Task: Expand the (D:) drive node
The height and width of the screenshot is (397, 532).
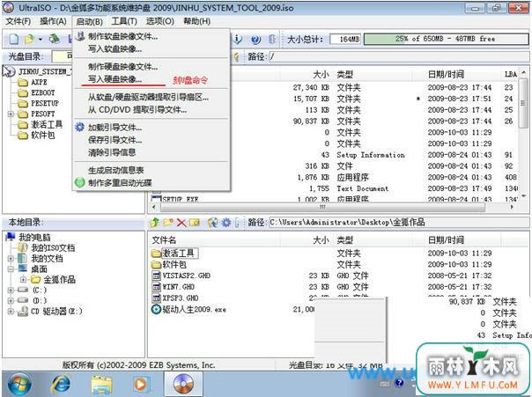Action: (x=11, y=300)
